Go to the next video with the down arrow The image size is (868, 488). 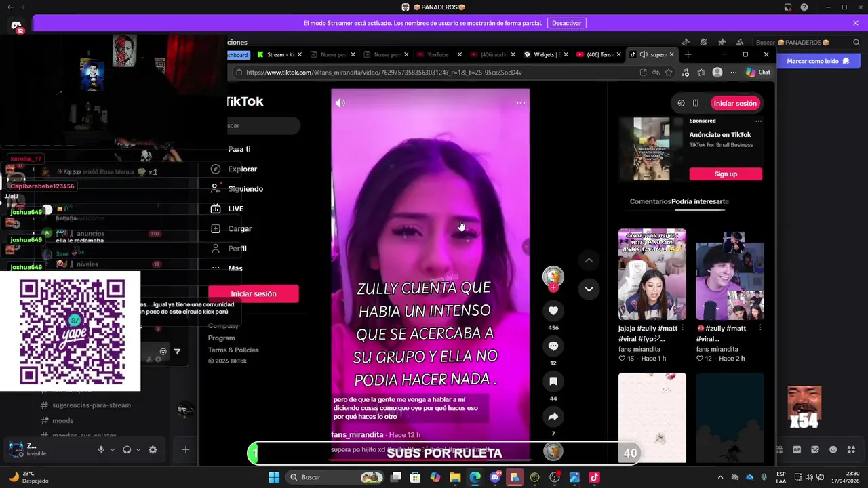589,289
